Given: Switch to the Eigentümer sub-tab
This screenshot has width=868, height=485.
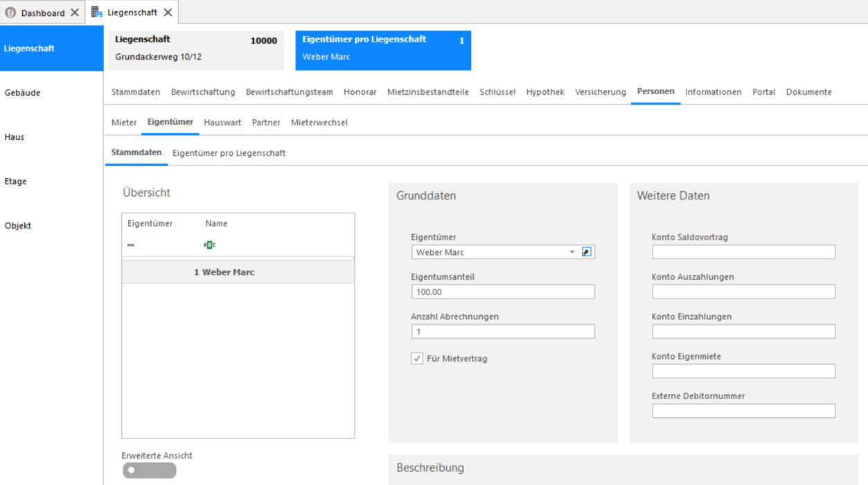Looking at the screenshot, I should click(x=170, y=122).
